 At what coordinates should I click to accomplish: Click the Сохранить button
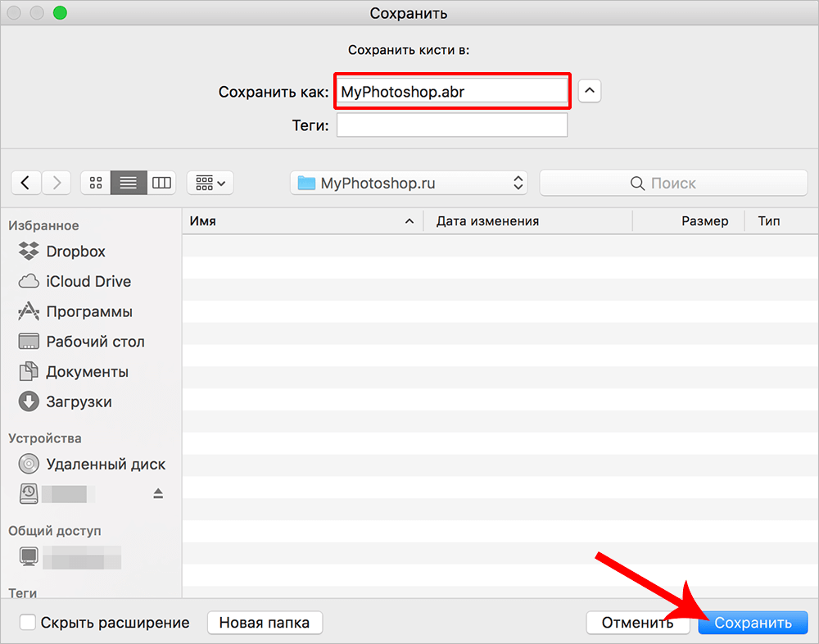[x=753, y=623]
